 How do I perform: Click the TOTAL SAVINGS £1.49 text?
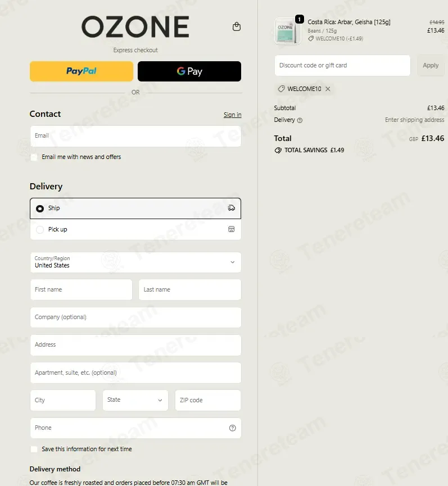[314, 151]
